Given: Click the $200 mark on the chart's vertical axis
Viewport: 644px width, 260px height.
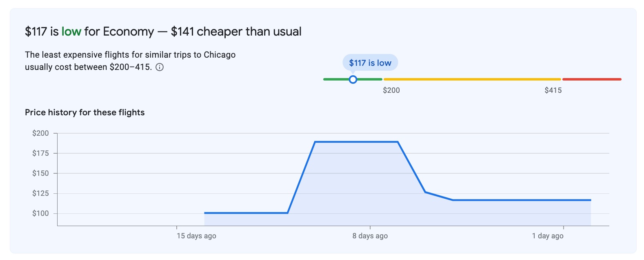Looking at the screenshot, I should point(40,133).
